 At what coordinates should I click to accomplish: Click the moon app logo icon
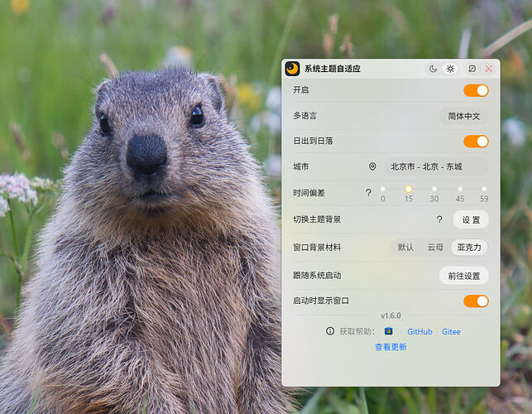tap(292, 69)
